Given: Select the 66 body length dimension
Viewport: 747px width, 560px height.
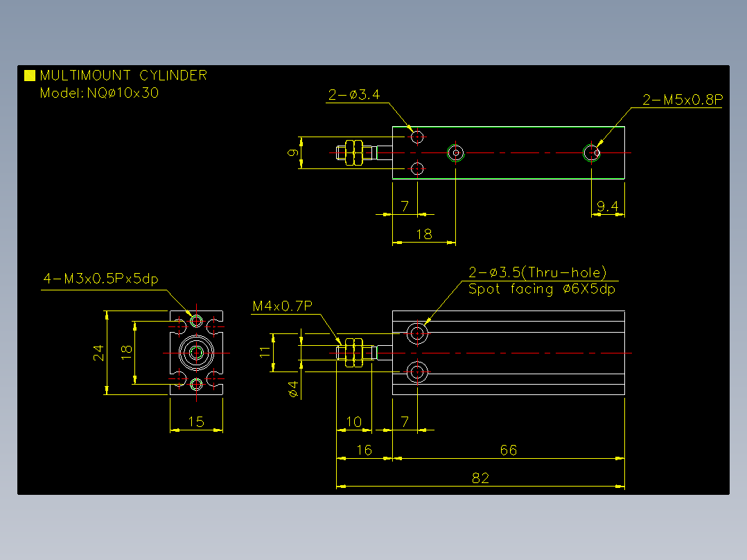Looking at the screenshot, I should pos(509,450).
